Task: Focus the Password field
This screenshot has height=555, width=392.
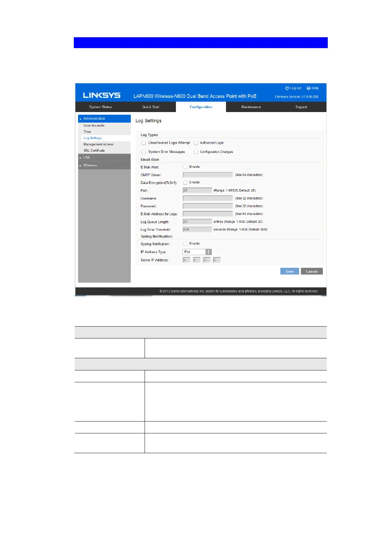Action: tap(208, 206)
